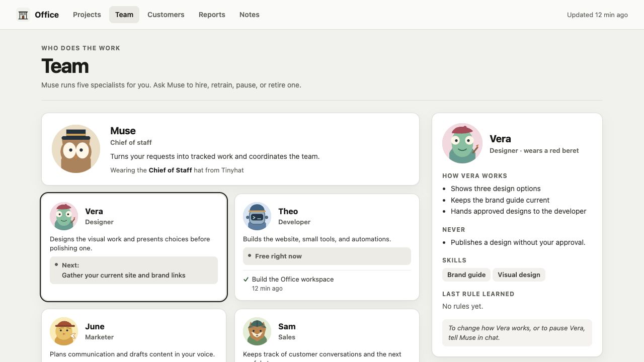This screenshot has height=362, width=644.
Task: Click the Brand guide skill tag
Action: (x=466, y=275)
